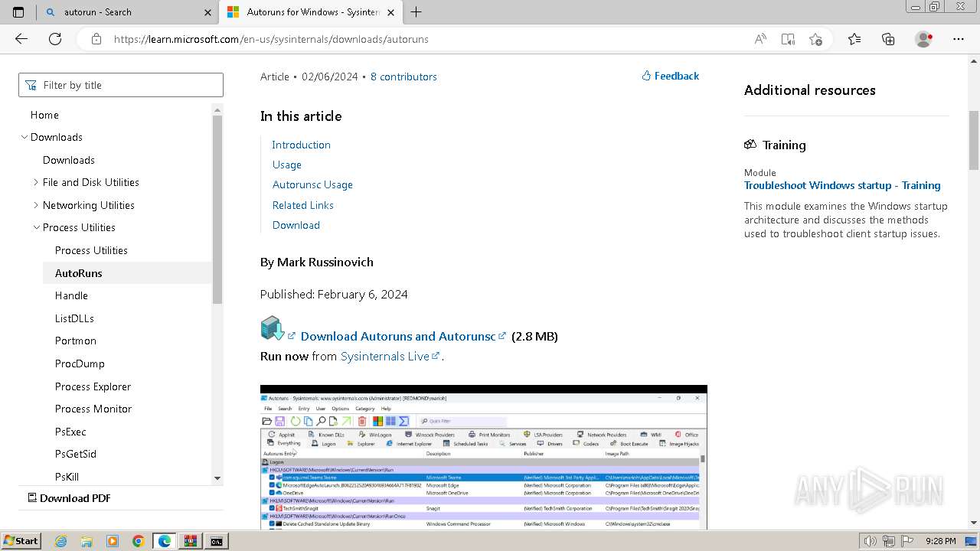Open Portmon in the sidebar
Image resolution: width=980 pixels, height=551 pixels.
(x=76, y=341)
